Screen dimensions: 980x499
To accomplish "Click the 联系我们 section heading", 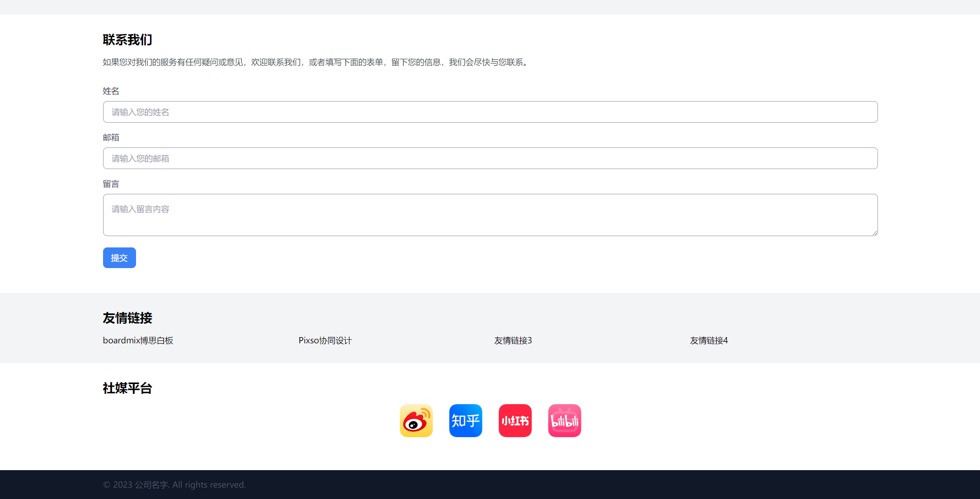I will click(127, 40).
